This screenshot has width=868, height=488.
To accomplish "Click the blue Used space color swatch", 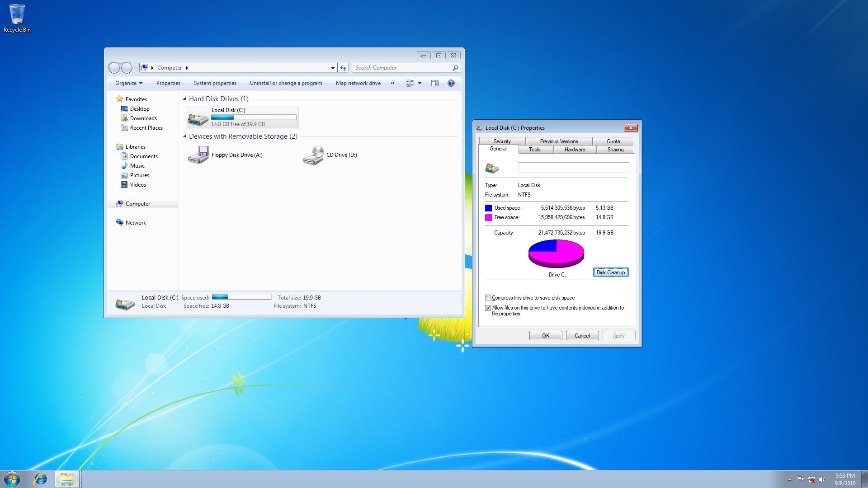I will click(488, 208).
